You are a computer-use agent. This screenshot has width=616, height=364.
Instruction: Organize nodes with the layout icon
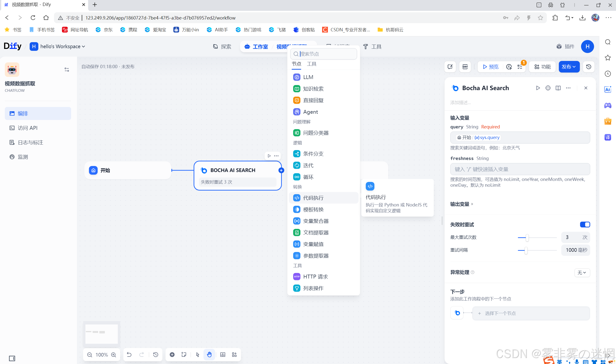(234, 355)
